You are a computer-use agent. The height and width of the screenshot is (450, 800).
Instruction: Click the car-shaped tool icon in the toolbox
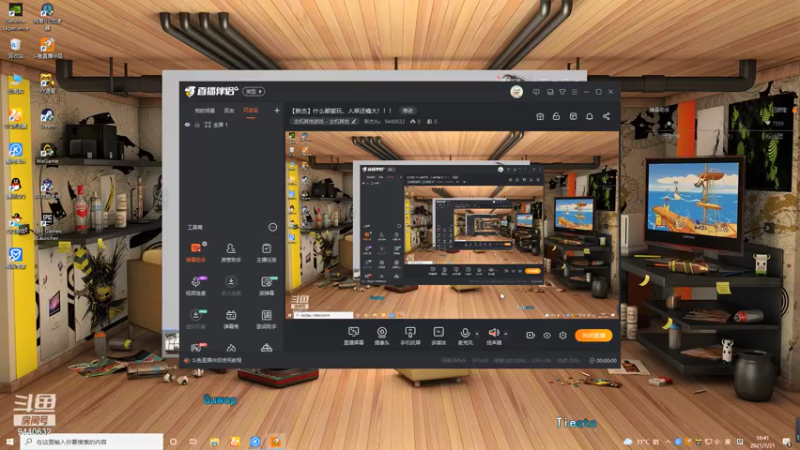pos(266,348)
